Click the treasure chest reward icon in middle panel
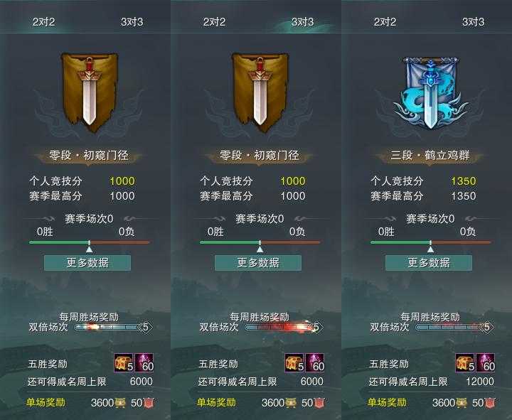 (x=294, y=362)
